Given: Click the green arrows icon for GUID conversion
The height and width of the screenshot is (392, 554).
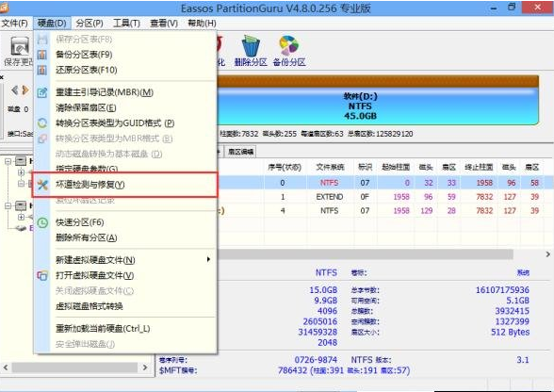Looking at the screenshot, I should (42, 123).
